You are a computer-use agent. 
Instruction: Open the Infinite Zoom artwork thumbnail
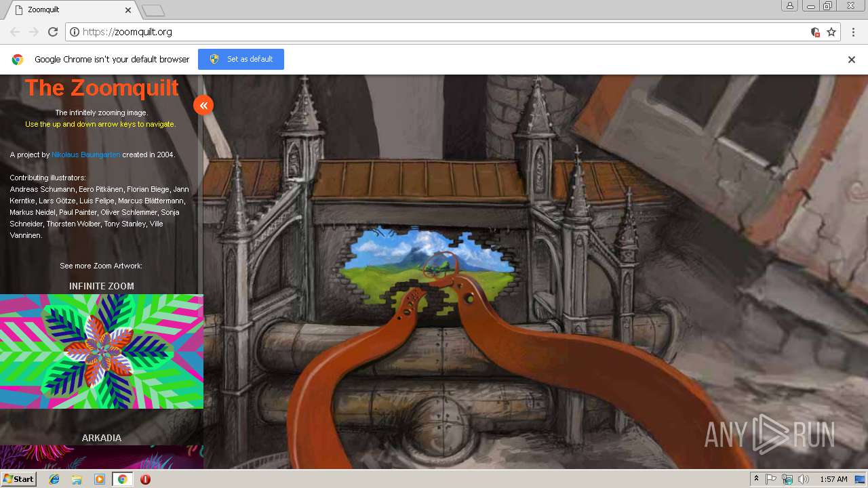coord(102,351)
